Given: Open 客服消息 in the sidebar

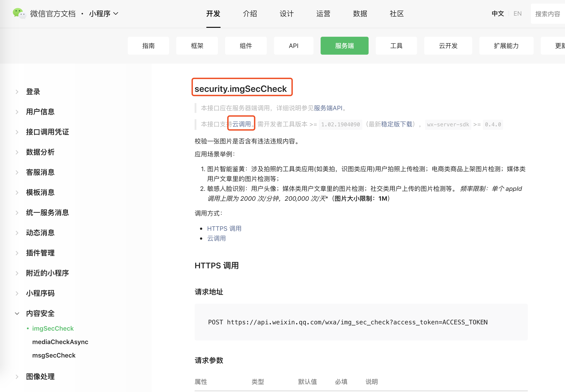Looking at the screenshot, I should 40,172.
